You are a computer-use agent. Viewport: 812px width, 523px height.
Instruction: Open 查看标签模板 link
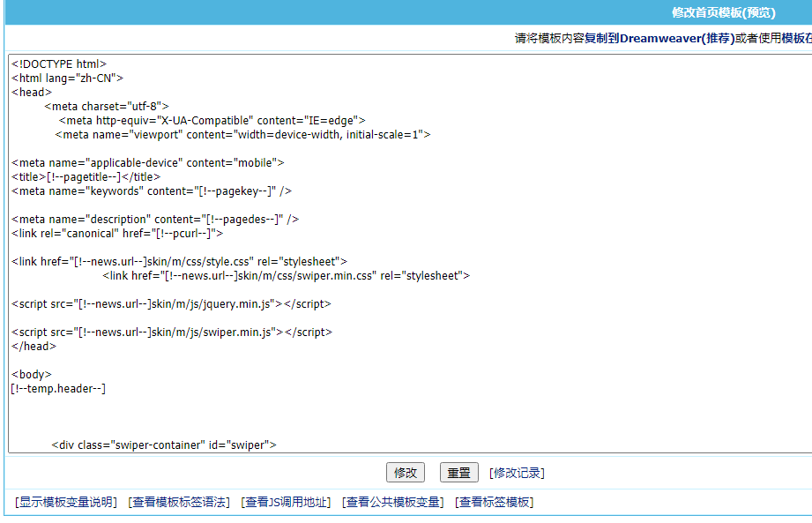(x=494, y=503)
